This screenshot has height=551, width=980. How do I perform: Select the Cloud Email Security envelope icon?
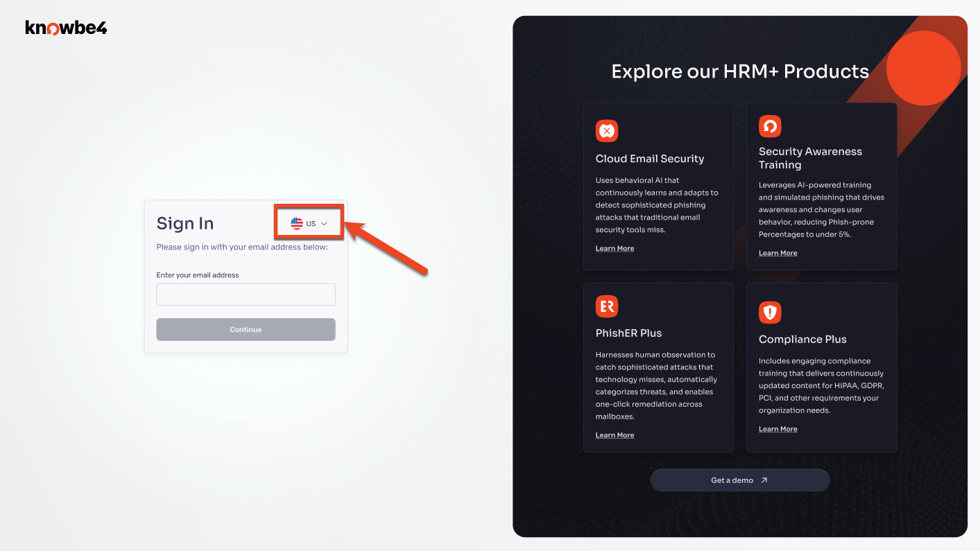pos(606,130)
